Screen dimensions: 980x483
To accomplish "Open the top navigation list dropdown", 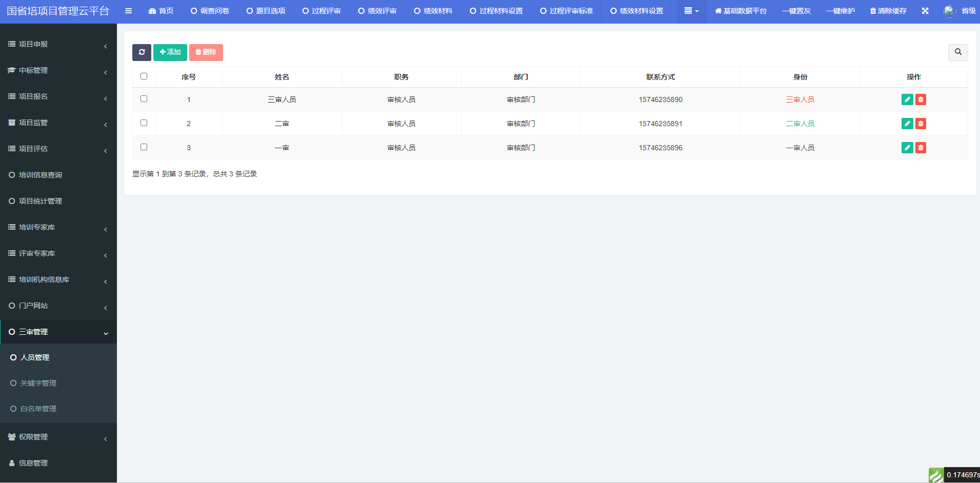I will [691, 11].
